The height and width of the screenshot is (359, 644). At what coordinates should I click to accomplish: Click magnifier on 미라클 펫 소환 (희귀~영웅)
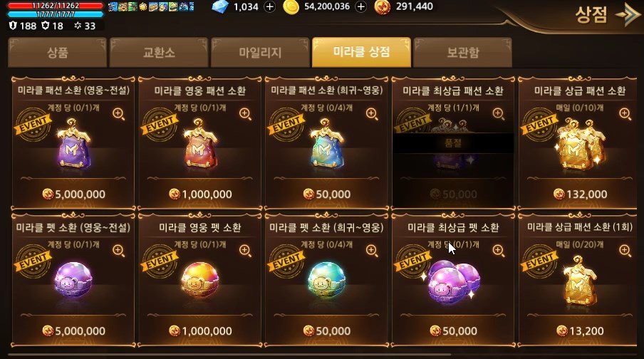(x=372, y=250)
